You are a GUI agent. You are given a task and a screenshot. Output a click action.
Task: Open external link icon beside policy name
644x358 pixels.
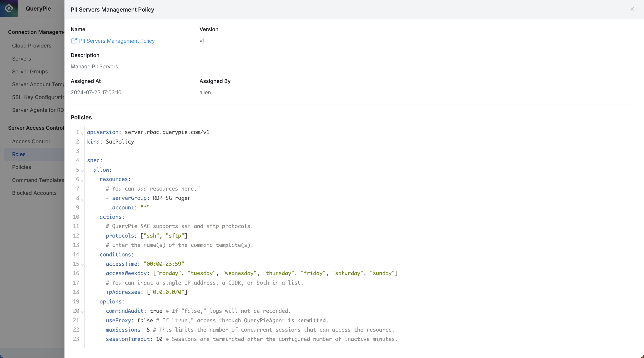74,41
